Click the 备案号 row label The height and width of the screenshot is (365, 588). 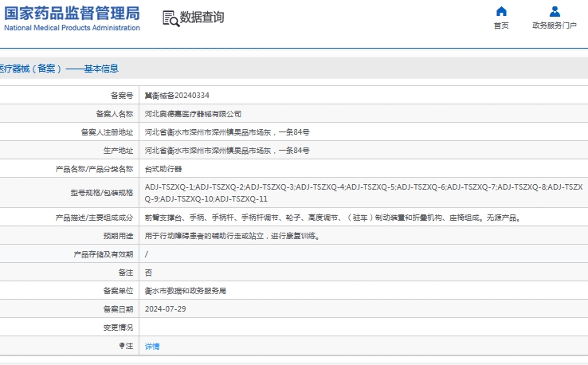coord(122,96)
